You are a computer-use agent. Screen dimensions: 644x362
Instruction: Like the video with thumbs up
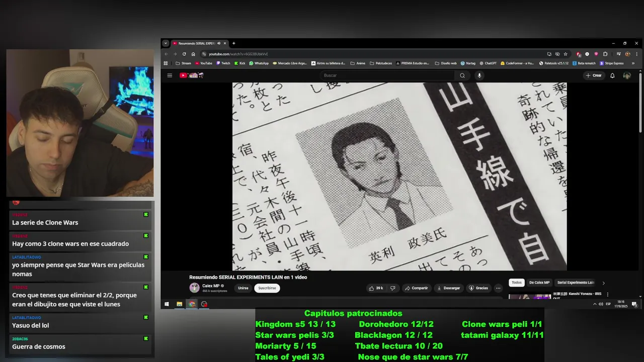376,288
